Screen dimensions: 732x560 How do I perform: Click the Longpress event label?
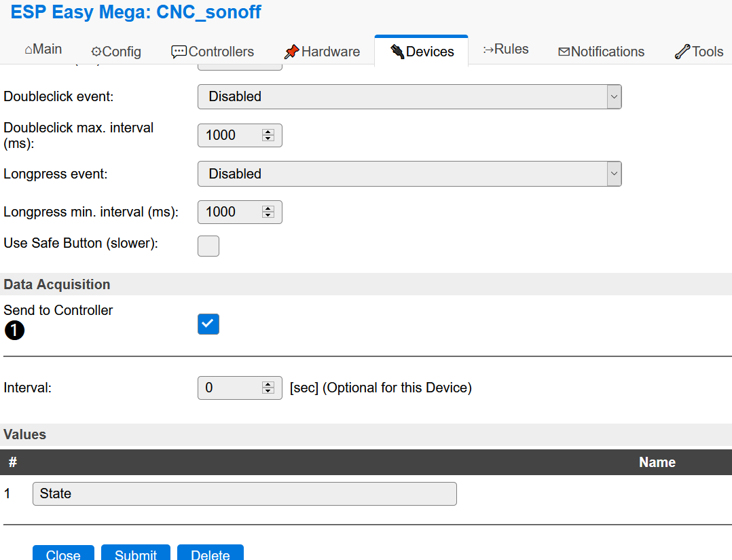click(56, 174)
